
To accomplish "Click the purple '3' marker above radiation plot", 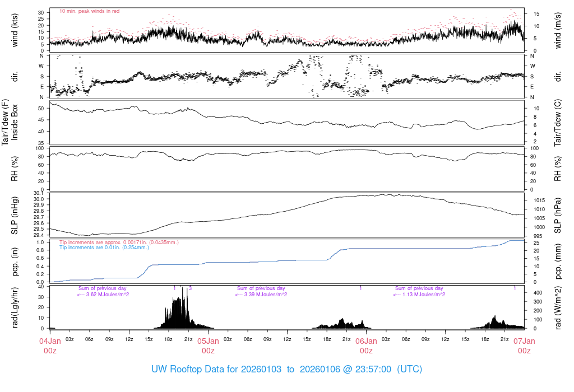I will click(x=191, y=288).
